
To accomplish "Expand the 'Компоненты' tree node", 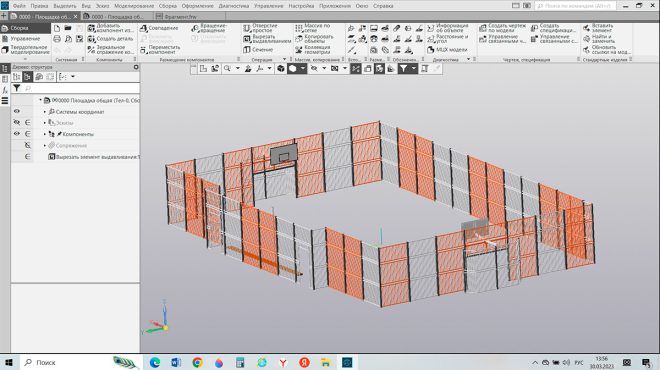I will [45, 134].
